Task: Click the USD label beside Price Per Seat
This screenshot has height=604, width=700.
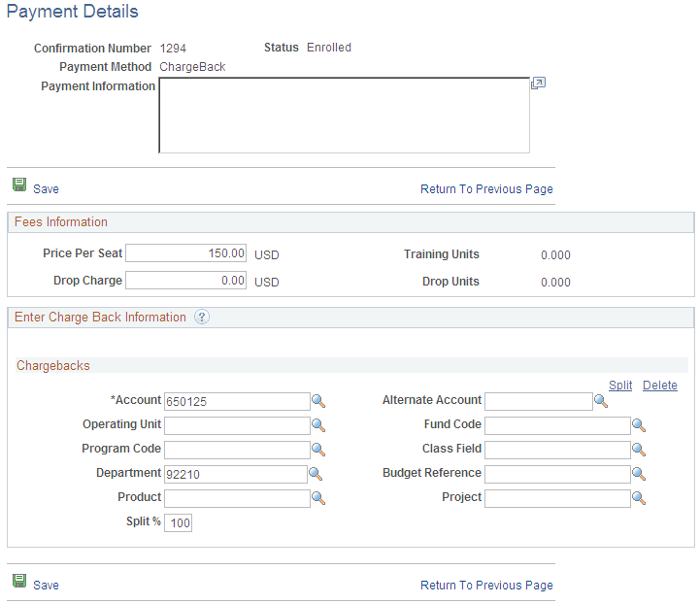Action: pos(267,254)
